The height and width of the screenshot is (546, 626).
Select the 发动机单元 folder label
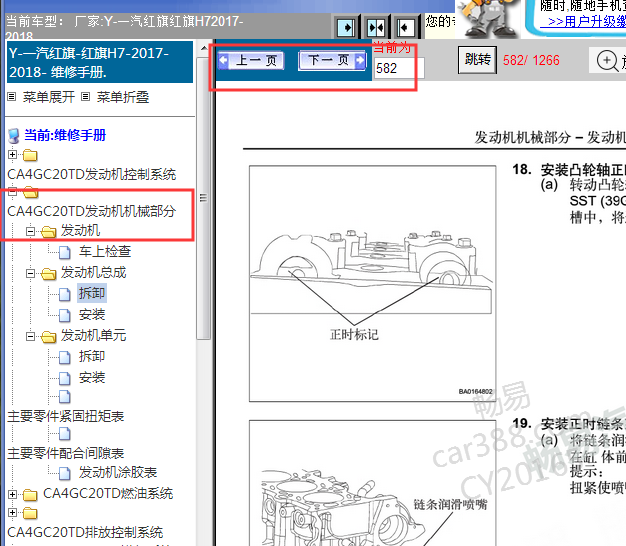(93, 336)
